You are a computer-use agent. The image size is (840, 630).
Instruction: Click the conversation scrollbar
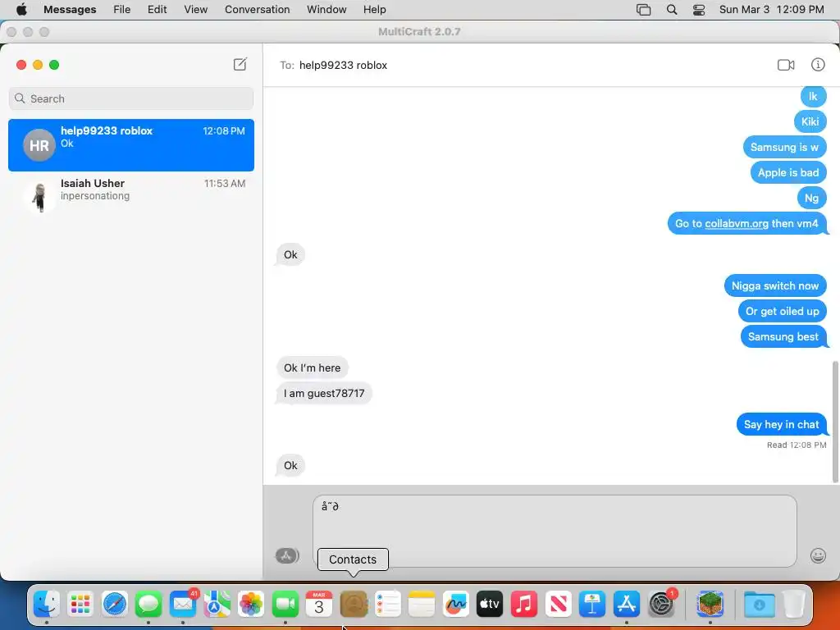(x=834, y=422)
